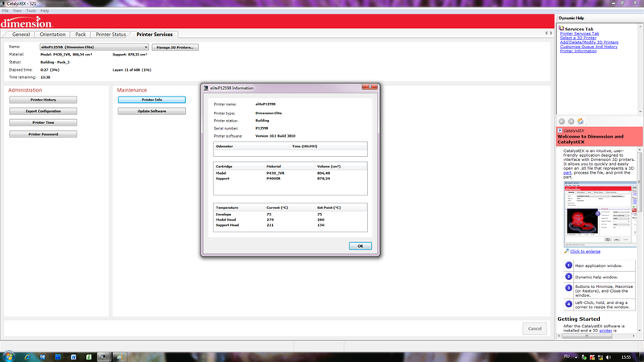Click the 'Click to enlarge' link
This screenshot has width=644, height=362.
point(585,251)
